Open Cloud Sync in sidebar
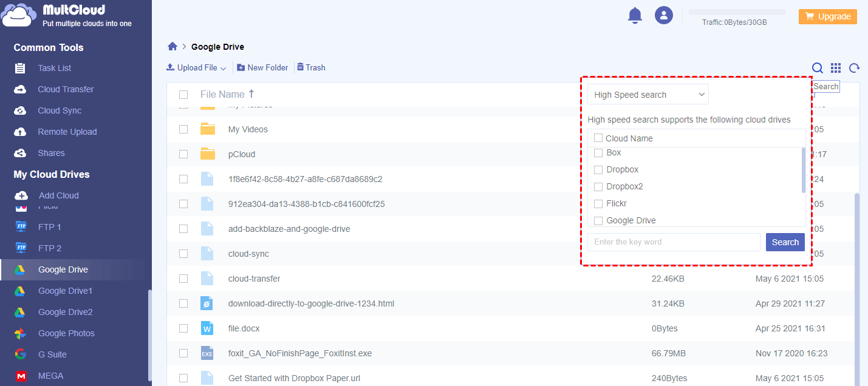 pos(60,110)
